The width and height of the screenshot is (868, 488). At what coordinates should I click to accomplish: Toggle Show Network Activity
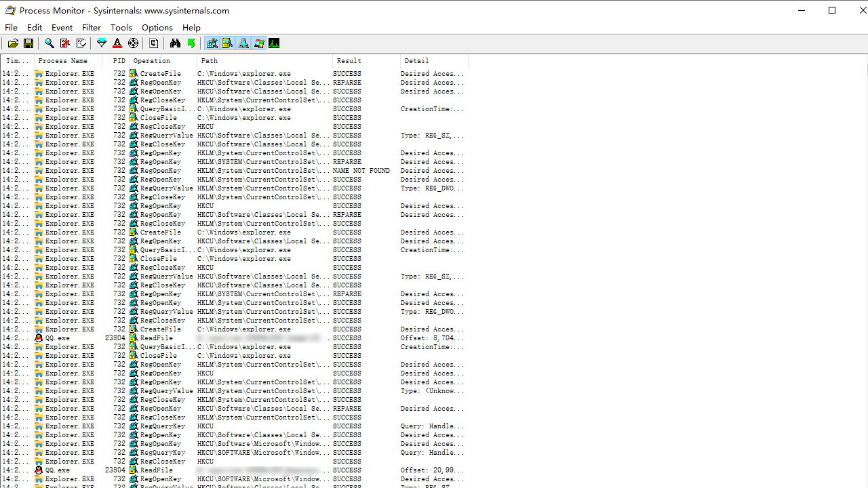[x=243, y=43]
